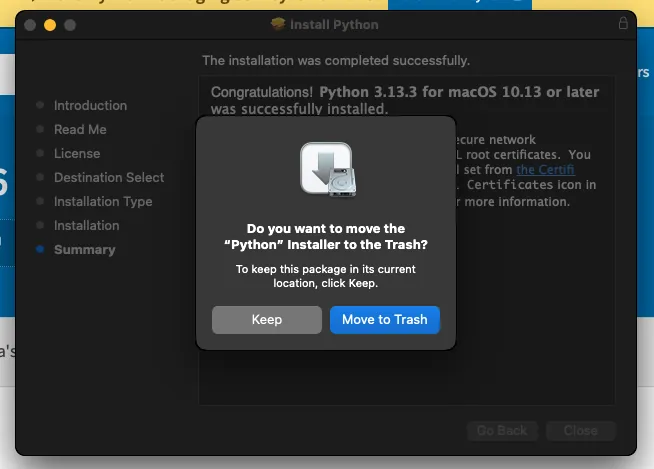Open the Certificates link in summary text
The width and height of the screenshot is (654, 469).
(x=545, y=170)
